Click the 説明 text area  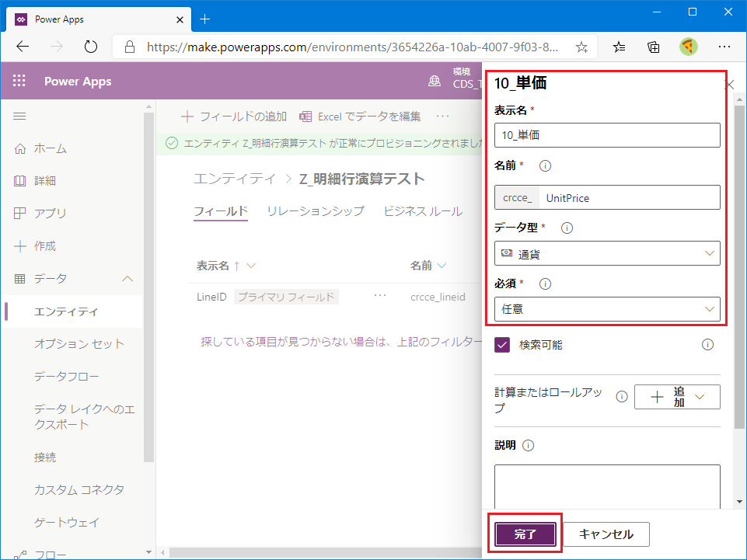[x=607, y=487]
